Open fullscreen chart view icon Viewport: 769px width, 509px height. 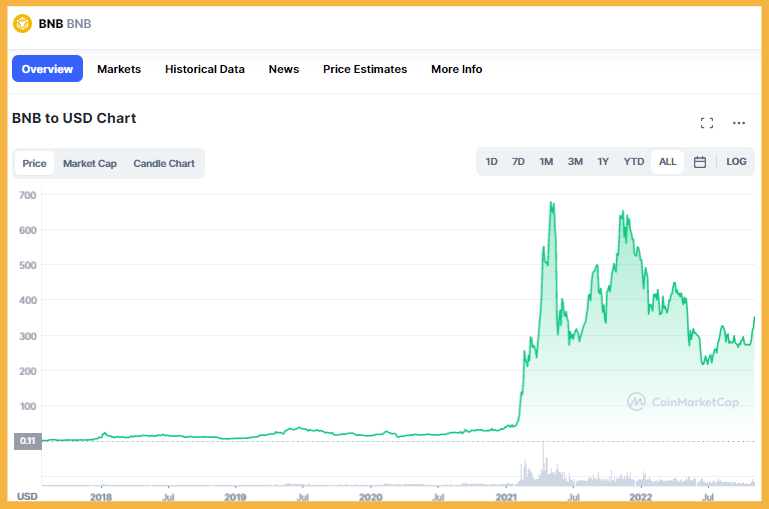pyautogui.click(x=707, y=123)
